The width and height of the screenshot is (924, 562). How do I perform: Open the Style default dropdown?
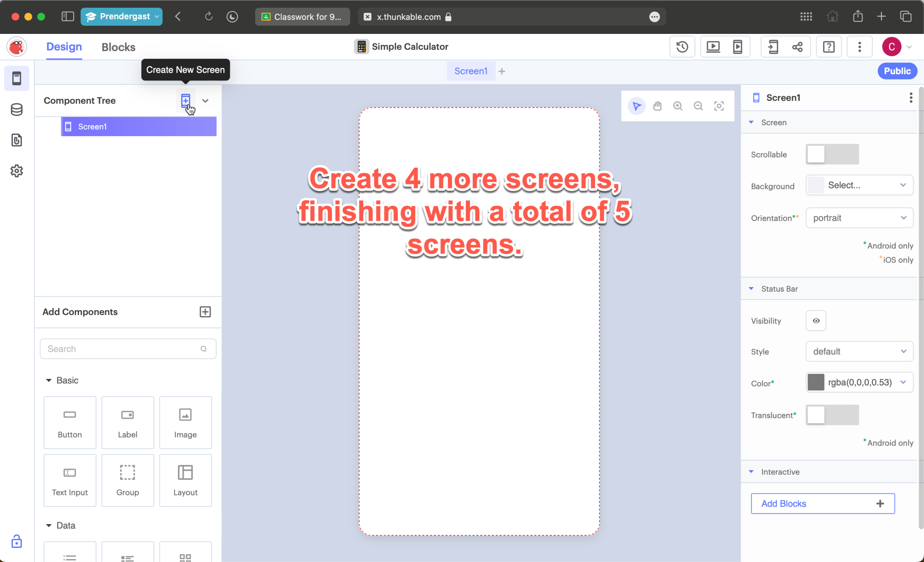point(859,351)
